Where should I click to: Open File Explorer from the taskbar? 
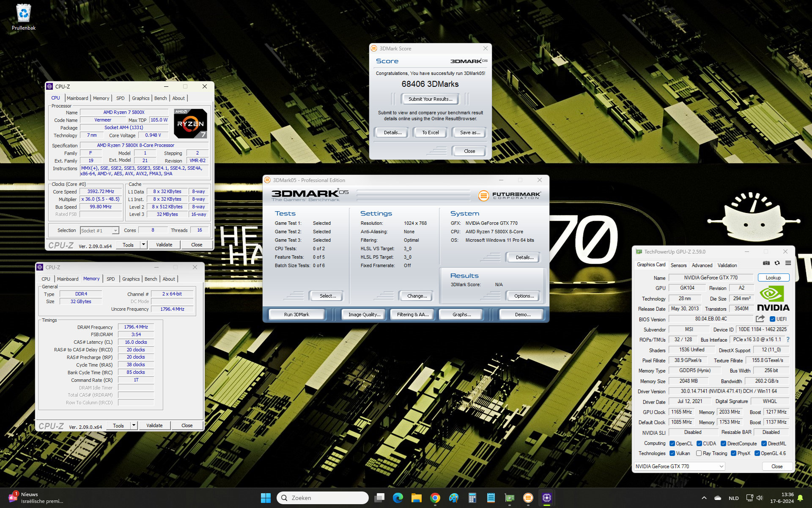pos(417,498)
